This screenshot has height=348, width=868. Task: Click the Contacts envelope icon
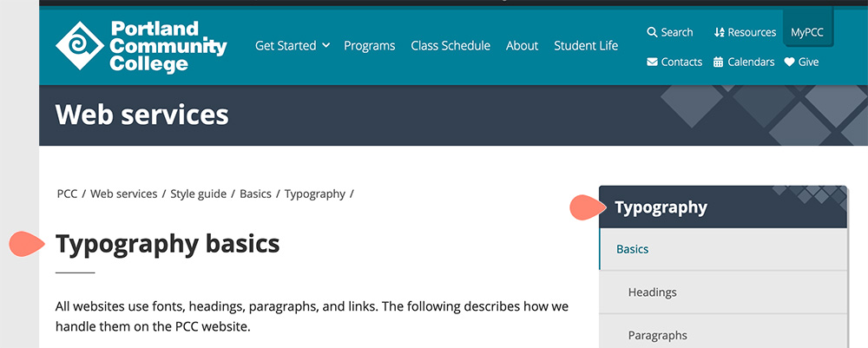(652, 62)
